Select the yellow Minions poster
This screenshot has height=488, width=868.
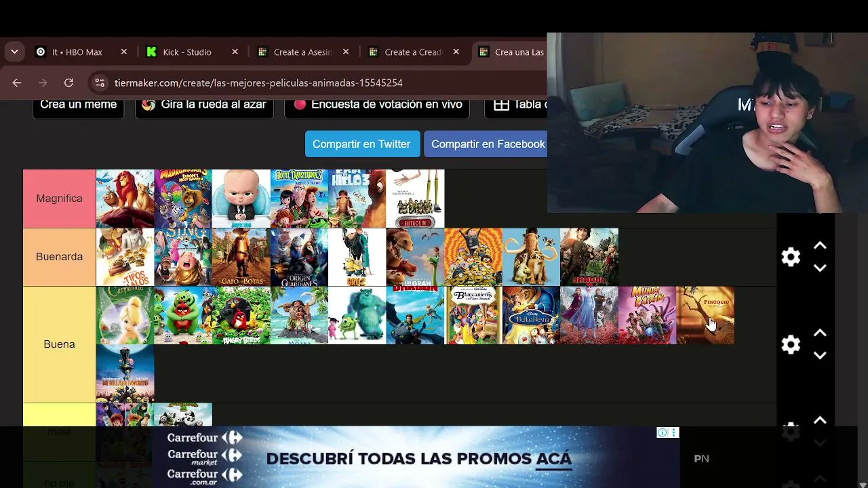pyautogui.click(x=473, y=257)
